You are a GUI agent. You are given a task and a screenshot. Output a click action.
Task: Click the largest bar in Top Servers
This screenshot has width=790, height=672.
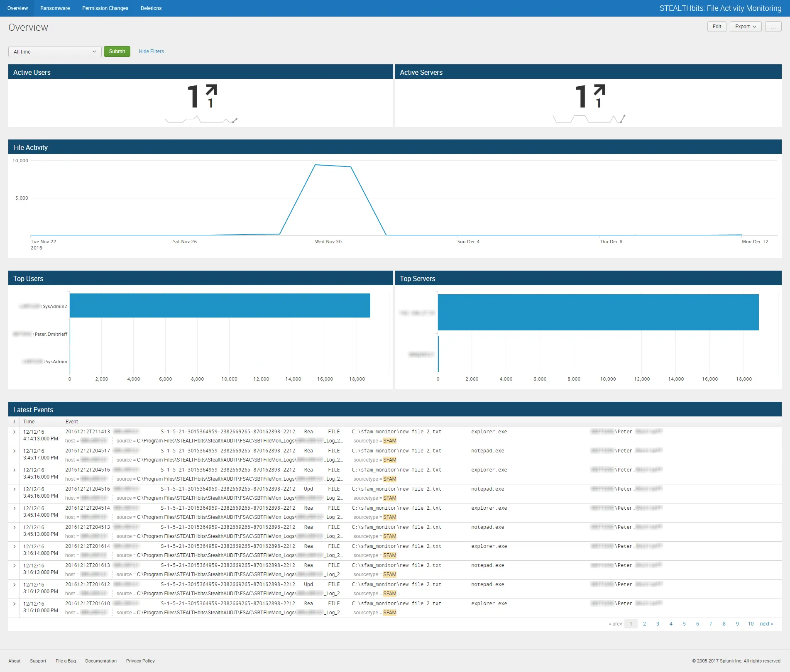(598, 312)
